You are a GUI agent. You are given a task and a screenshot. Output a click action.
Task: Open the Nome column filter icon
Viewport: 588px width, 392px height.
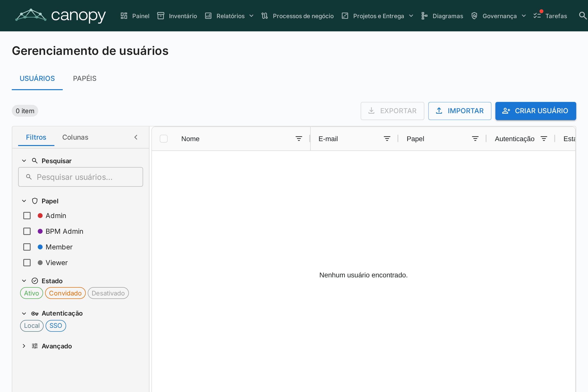click(299, 138)
